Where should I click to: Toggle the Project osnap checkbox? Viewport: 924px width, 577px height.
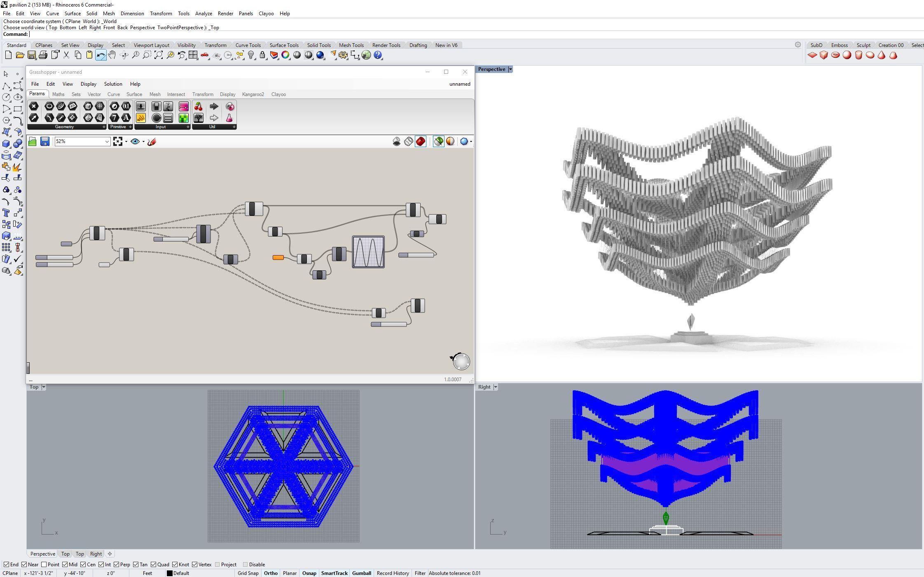point(218,565)
